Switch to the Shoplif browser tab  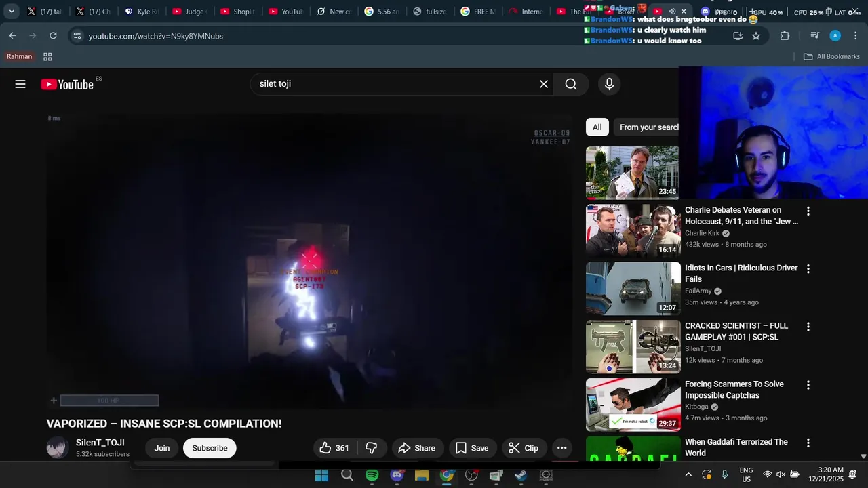click(x=237, y=12)
